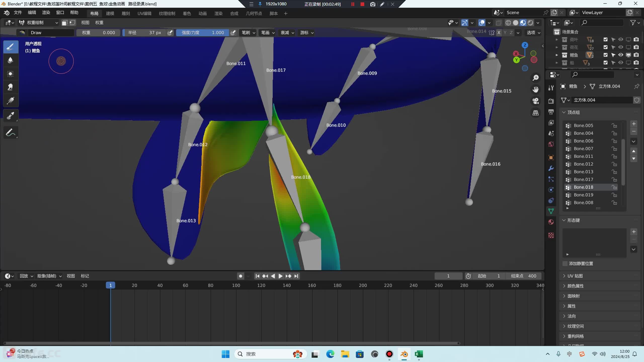Move vertex group up in list
This screenshot has height=362, width=644.
tap(634, 151)
